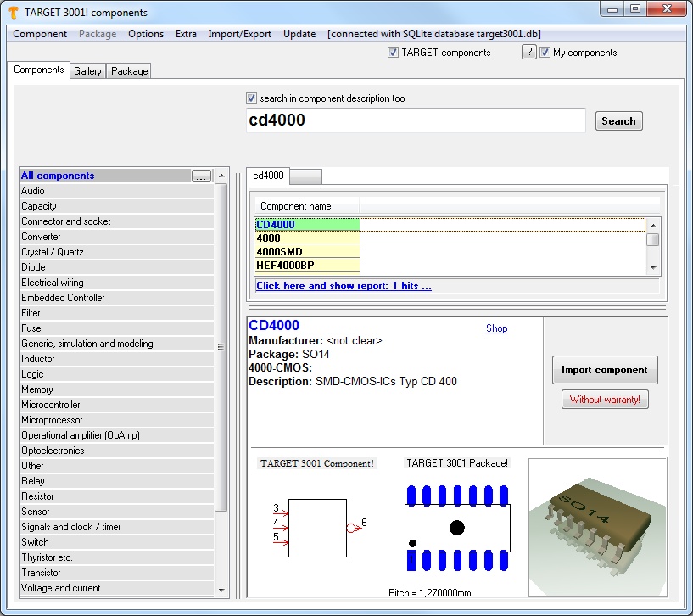
Task: Click the TARGET 3001 app icon in title bar
Action: [13, 13]
